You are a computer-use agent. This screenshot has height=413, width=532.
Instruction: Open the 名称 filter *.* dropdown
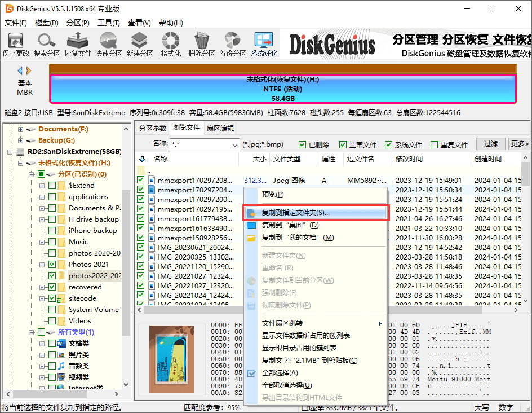coord(235,146)
